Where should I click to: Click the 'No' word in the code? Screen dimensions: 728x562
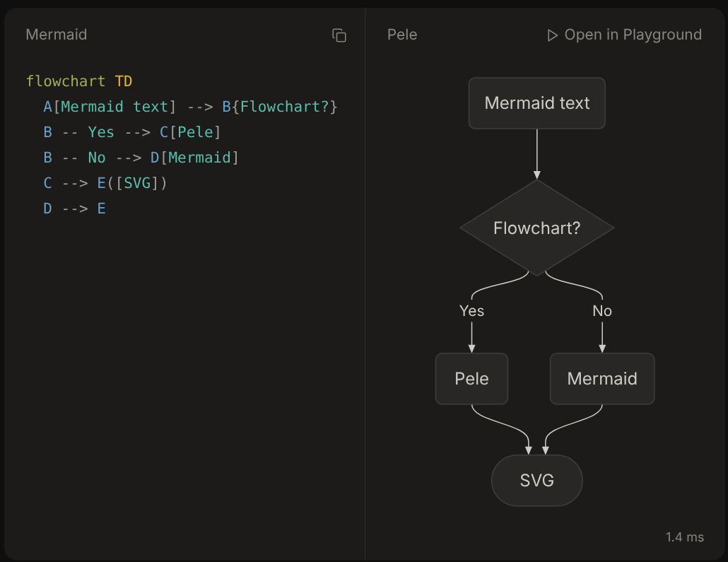pyautogui.click(x=97, y=158)
